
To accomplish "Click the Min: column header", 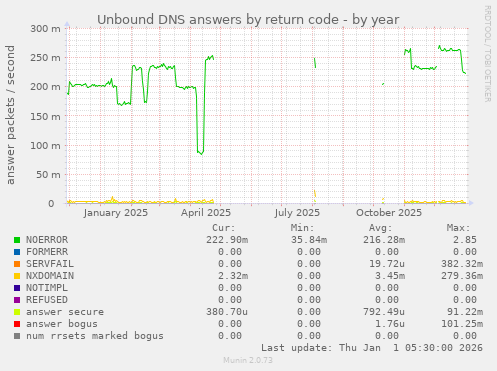I will (302, 228).
